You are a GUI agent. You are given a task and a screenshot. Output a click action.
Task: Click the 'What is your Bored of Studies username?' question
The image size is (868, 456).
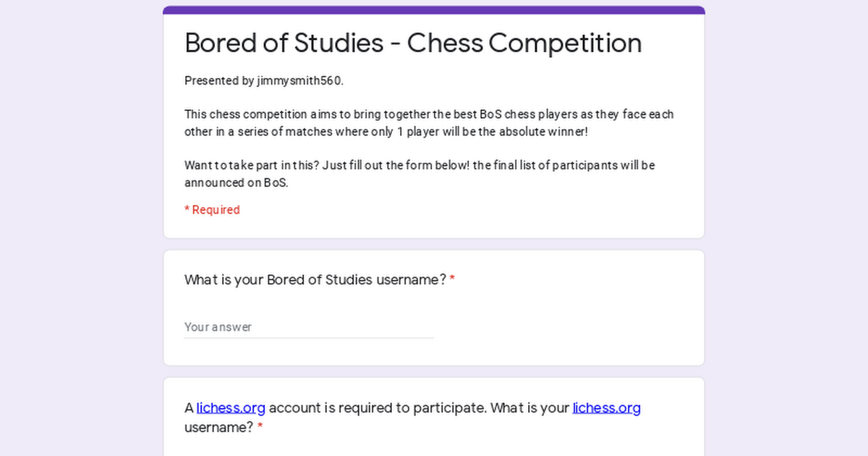point(315,280)
